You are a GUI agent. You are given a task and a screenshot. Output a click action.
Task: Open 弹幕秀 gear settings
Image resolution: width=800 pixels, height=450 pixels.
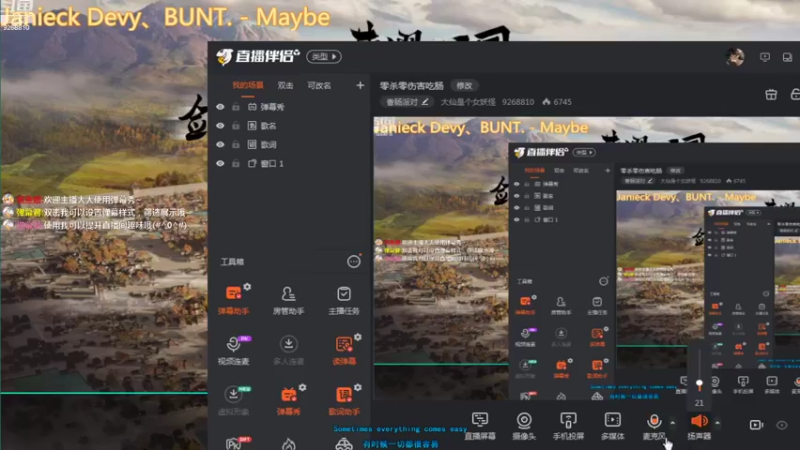(x=303, y=388)
